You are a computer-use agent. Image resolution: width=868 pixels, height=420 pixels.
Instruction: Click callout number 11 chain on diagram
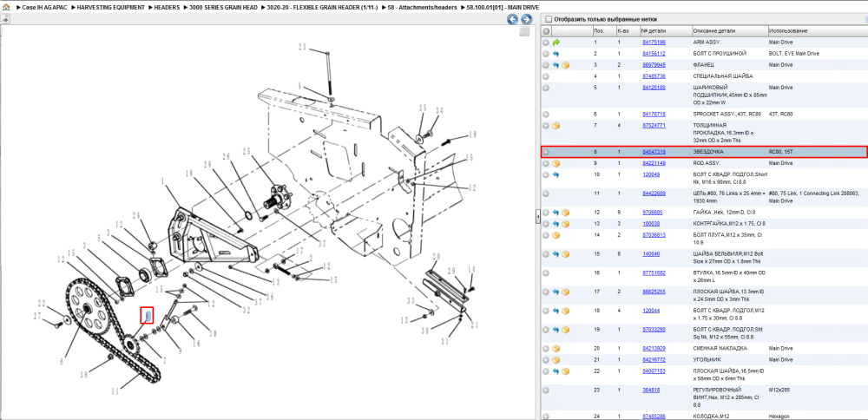pos(115,391)
